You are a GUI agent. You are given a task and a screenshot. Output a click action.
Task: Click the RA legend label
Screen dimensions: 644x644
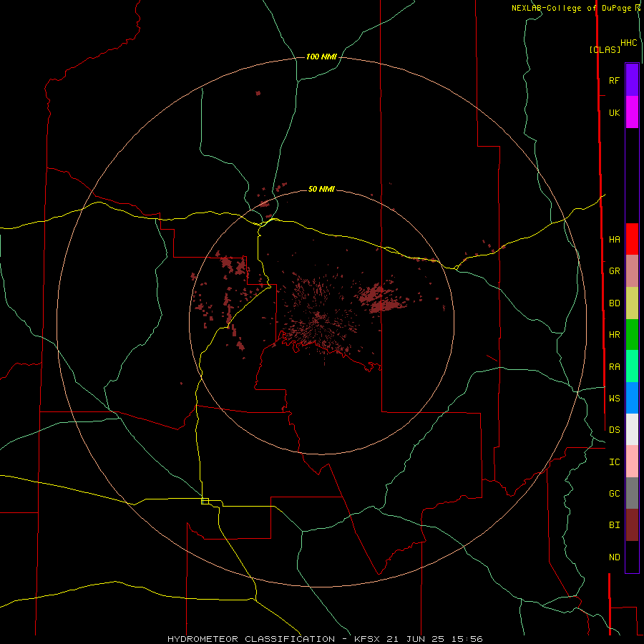(615, 367)
